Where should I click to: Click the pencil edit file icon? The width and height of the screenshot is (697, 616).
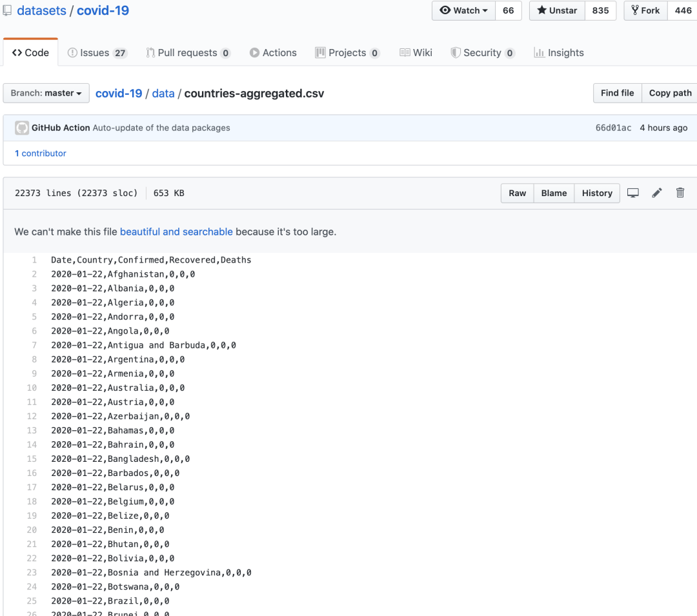(656, 193)
